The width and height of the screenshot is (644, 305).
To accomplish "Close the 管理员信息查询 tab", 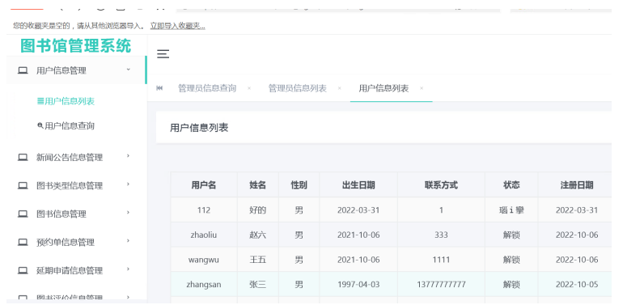I will (249, 88).
